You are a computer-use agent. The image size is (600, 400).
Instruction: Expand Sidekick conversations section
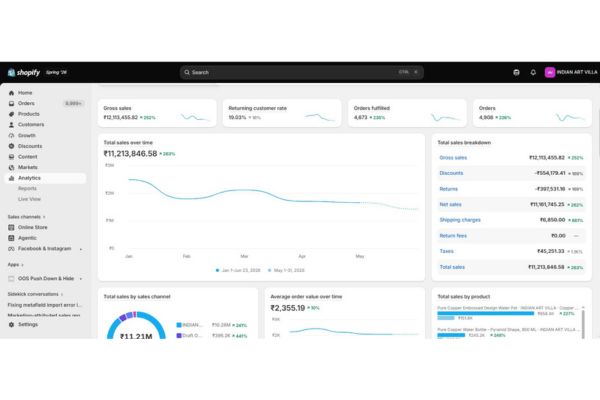tap(35, 294)
